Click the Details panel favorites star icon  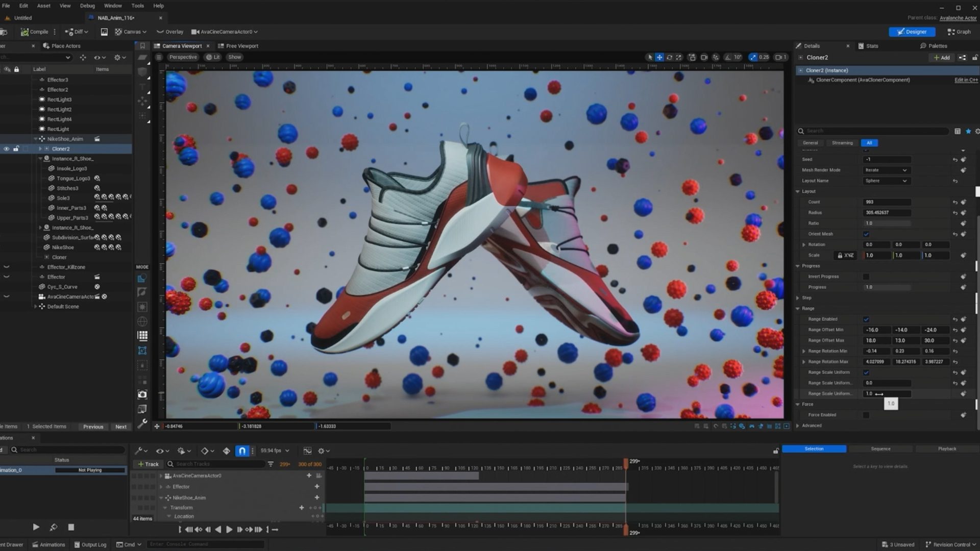[x=968, y=131]
